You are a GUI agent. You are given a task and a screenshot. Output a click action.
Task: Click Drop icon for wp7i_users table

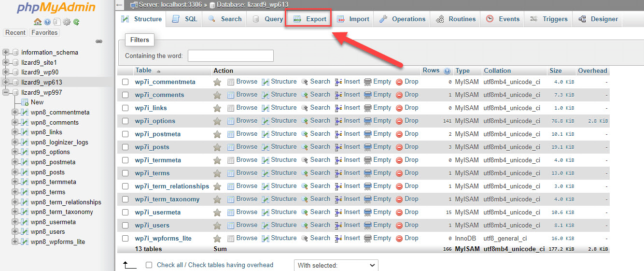click(399, 226)
